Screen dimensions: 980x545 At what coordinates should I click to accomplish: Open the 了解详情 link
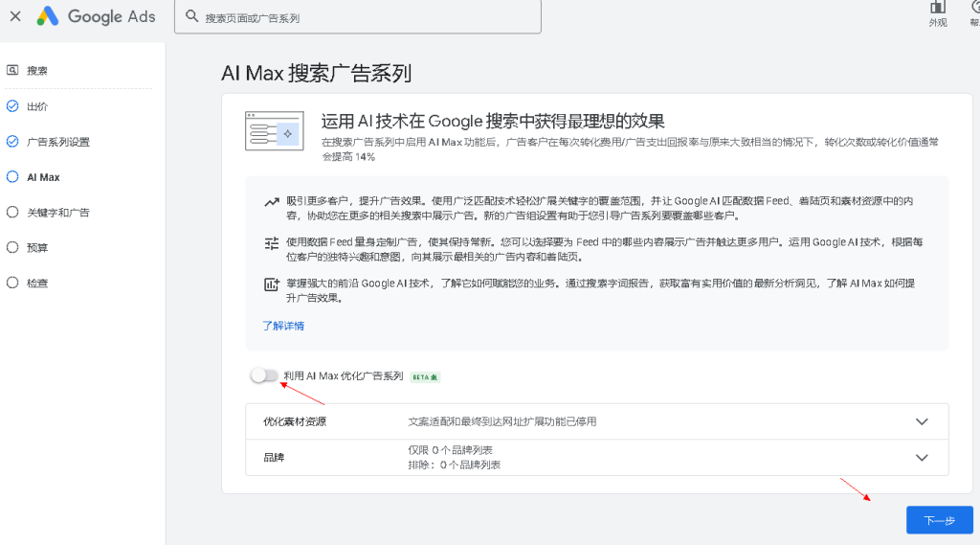283,326
